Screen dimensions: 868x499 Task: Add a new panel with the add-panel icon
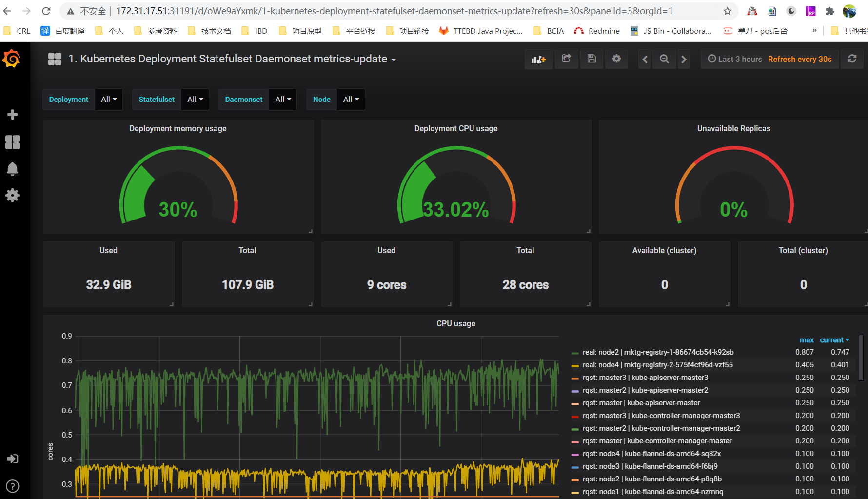point(538,59)
